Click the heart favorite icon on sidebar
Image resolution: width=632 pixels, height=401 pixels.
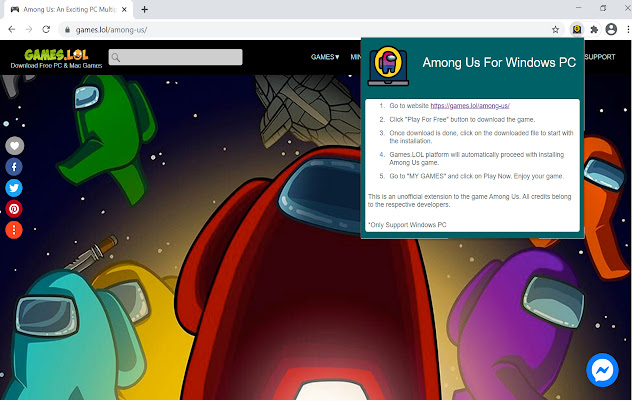pos(15,145)
